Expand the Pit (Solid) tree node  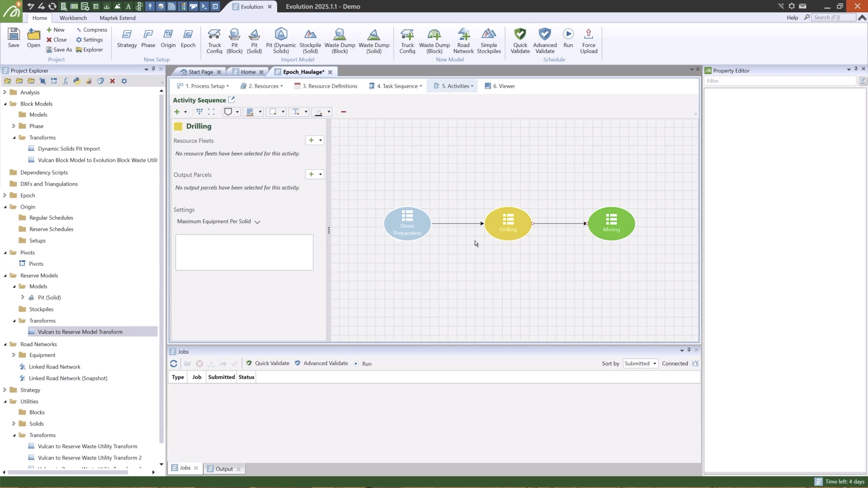click(x=23, y=298)
